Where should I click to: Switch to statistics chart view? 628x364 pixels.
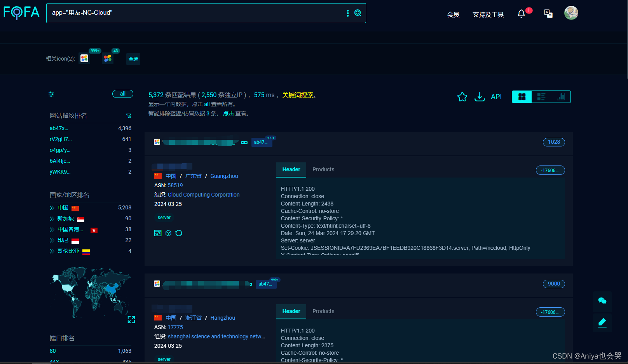(561, 97)
